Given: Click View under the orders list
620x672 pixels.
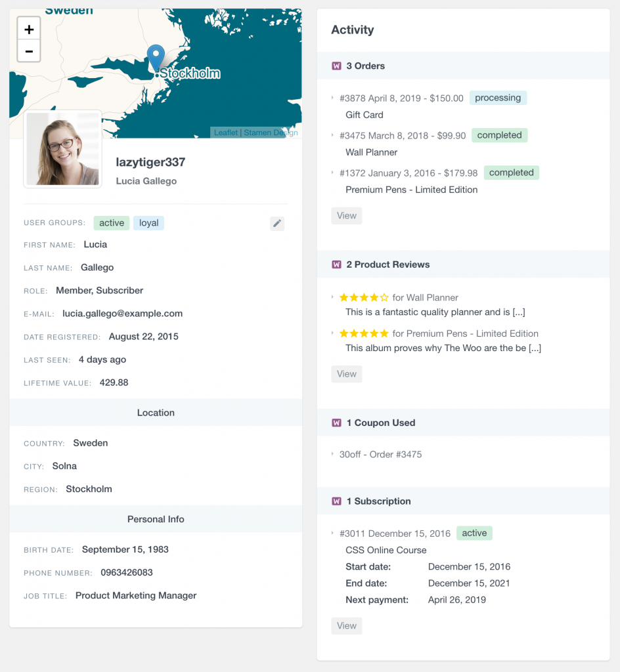Looking at the screenshot, I should pyautogui.click(x=346, y=215).
